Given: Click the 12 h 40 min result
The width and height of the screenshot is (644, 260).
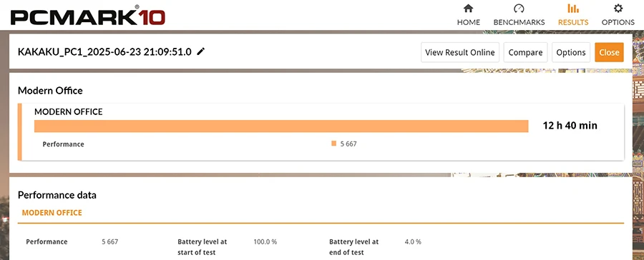Looking at the screenshot, I should click(x=570, y=126).
